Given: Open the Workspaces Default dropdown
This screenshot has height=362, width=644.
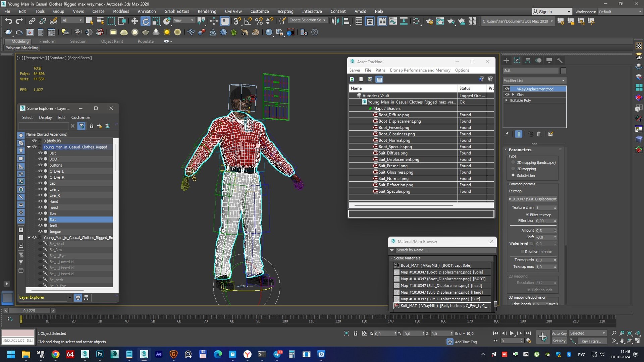Looking at the screenshot, I should coord(620,12).
